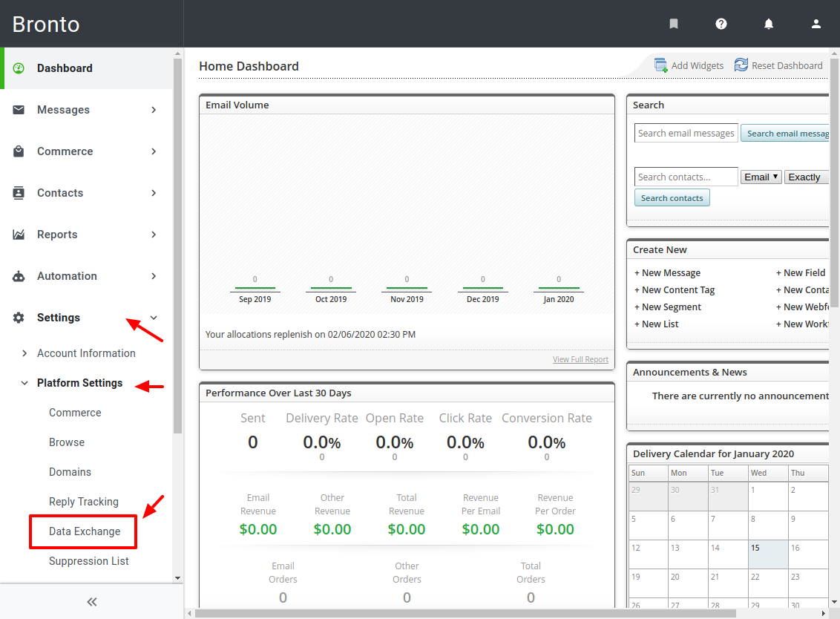Image resolution: width=840 pixels, height=619 pixels.
Task: Focus the Search contacts input field
Action: [686, 177]
